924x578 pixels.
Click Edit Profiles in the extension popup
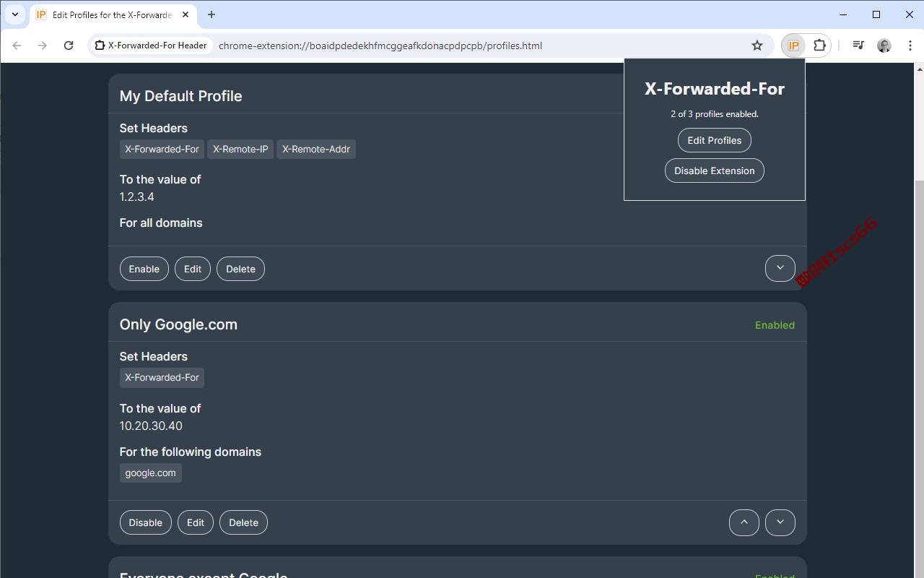(715, 140)
